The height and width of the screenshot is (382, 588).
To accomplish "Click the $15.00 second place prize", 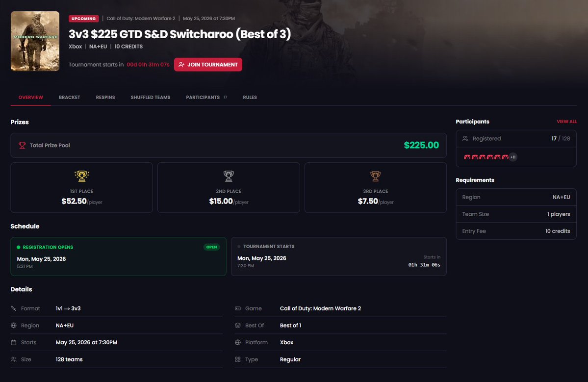I will 221,202.
